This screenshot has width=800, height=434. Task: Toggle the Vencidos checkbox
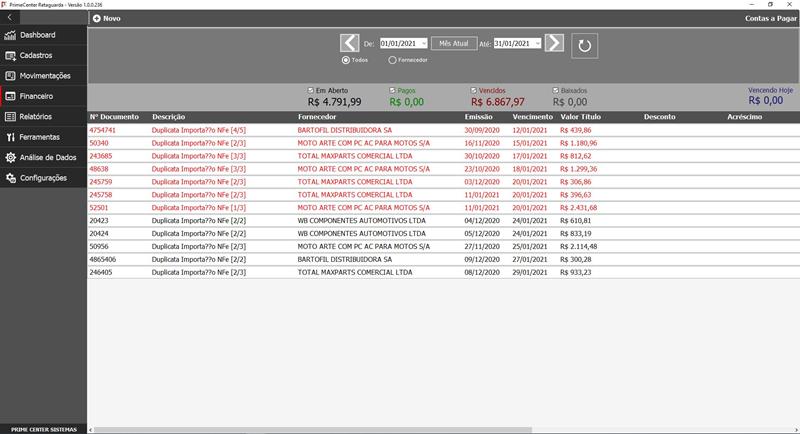click(x=473, y=90)
